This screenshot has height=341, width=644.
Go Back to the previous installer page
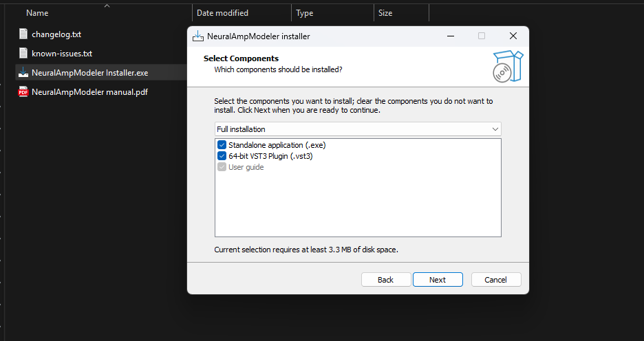point(385,280)
